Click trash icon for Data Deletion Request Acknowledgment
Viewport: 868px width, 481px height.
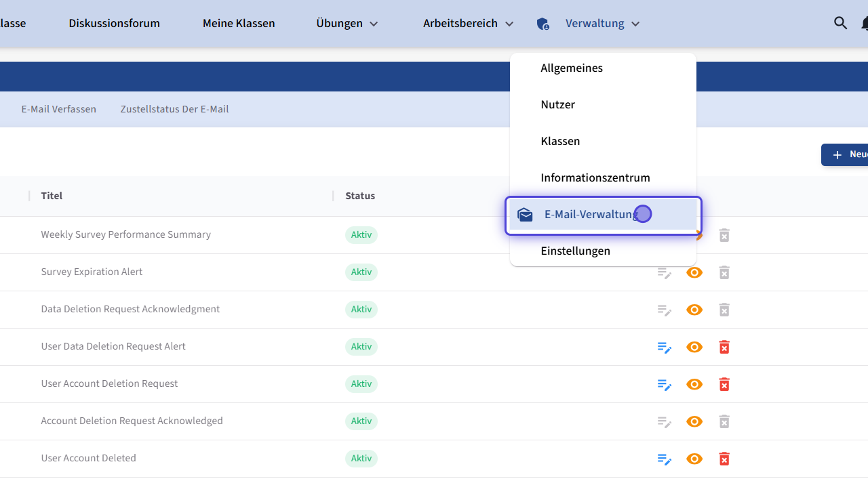click(x=724, y=310)
